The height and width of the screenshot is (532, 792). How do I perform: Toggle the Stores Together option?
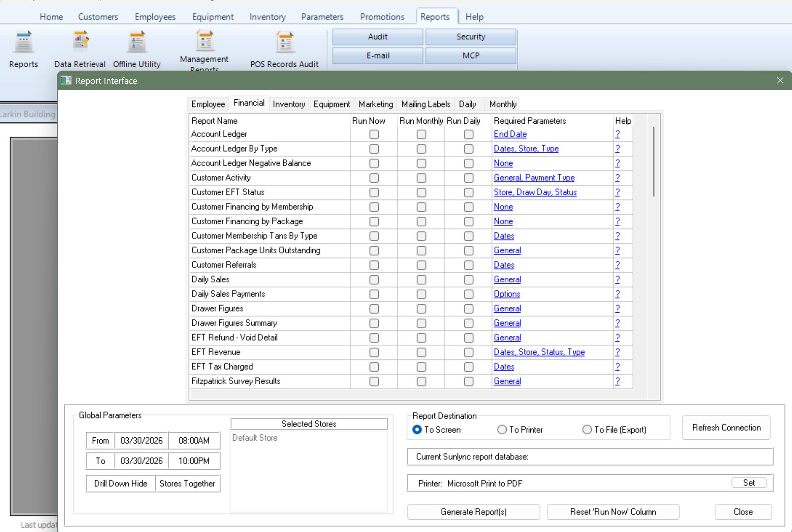[187, 483]
